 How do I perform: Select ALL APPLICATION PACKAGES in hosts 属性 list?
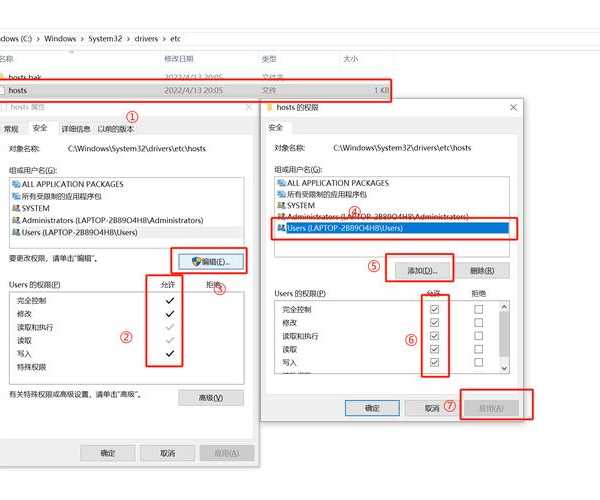[72, 184]
